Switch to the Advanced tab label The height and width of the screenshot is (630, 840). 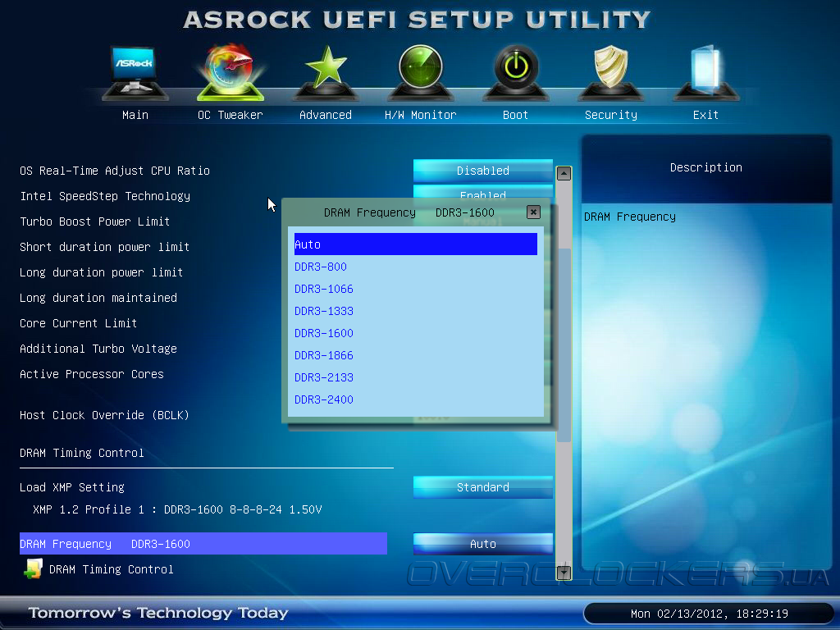(x=326, y=115)
